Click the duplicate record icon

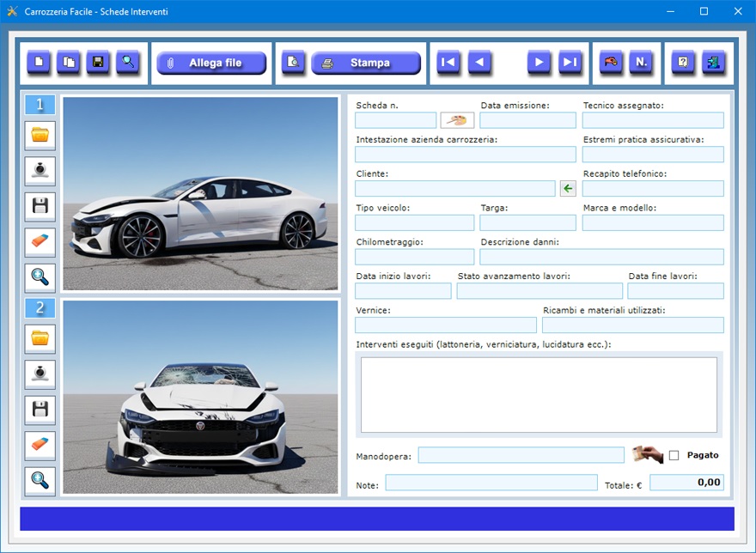pos(69,63)
